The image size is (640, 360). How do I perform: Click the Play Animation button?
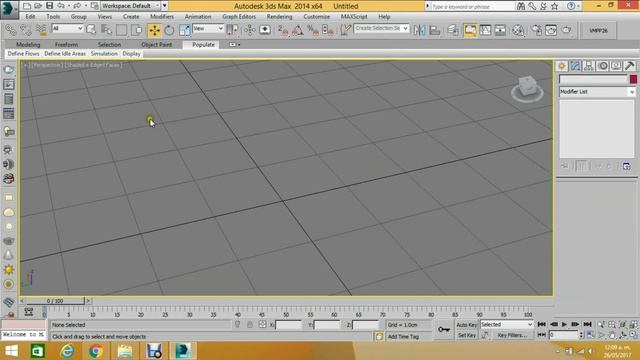[564, 324]
